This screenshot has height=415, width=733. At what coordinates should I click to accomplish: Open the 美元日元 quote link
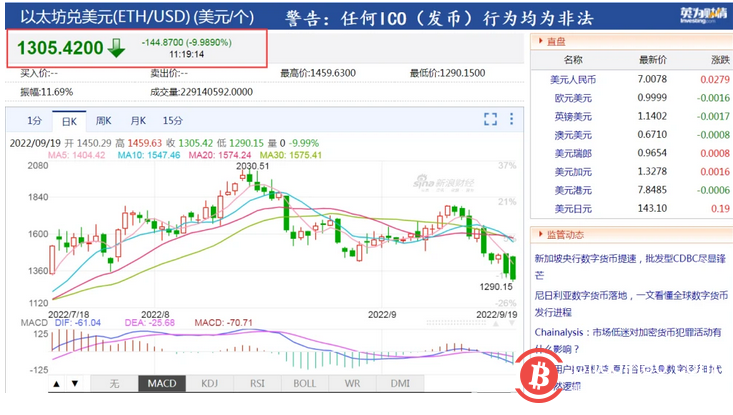click(573, 208)
